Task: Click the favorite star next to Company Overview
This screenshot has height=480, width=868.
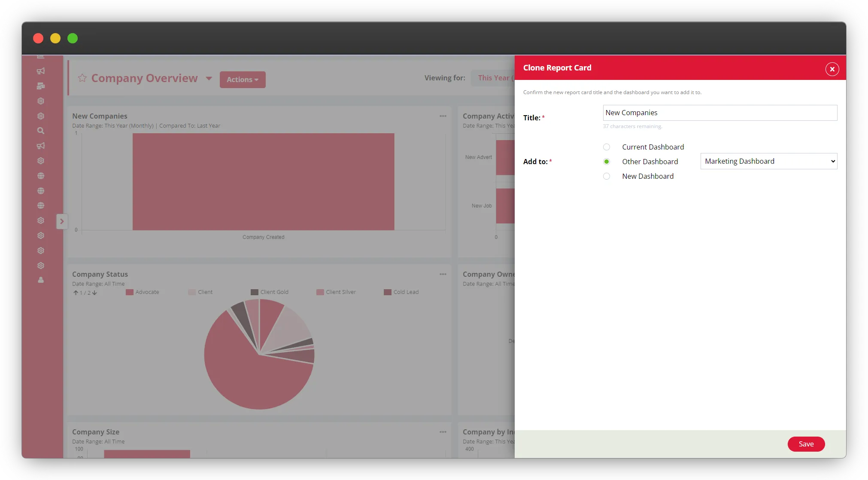Action: (x=82, y=78)
